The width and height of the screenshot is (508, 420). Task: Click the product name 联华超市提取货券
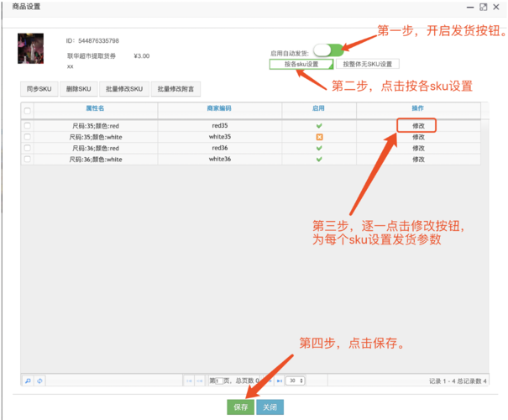click(92, 56)
